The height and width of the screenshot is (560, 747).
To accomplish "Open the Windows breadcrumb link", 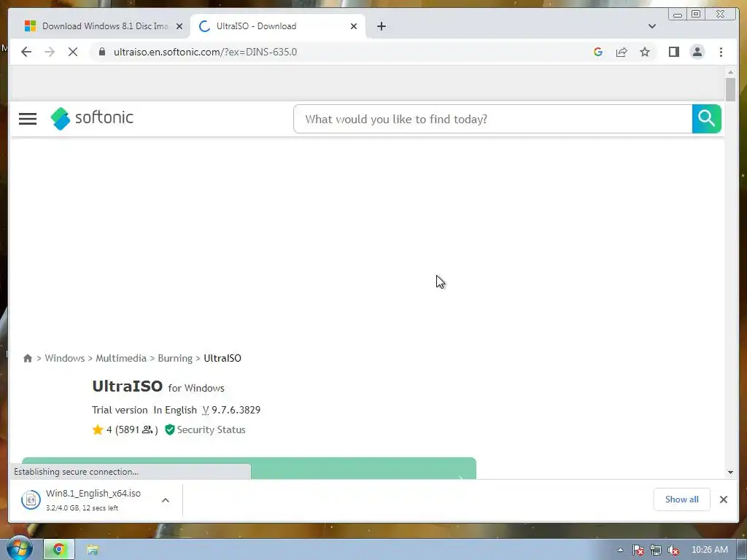I will (65, 358).
